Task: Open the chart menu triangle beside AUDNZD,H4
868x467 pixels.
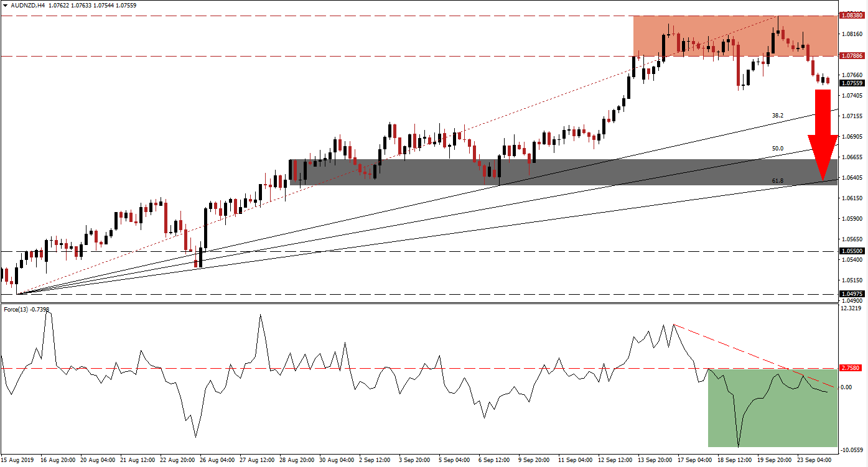Action: pyautogui.click(x=5, y=5)
